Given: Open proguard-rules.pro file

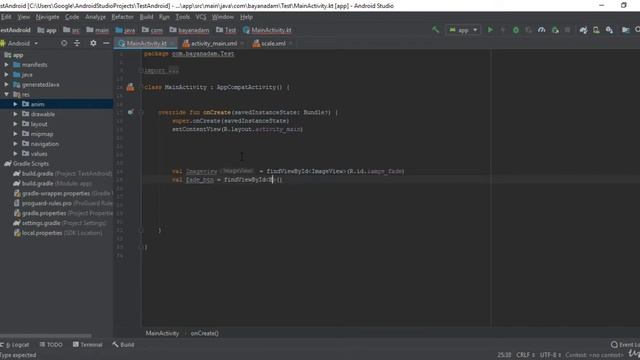Looking at the screenshot, I should pyautogui.click(x=62, y=203).
